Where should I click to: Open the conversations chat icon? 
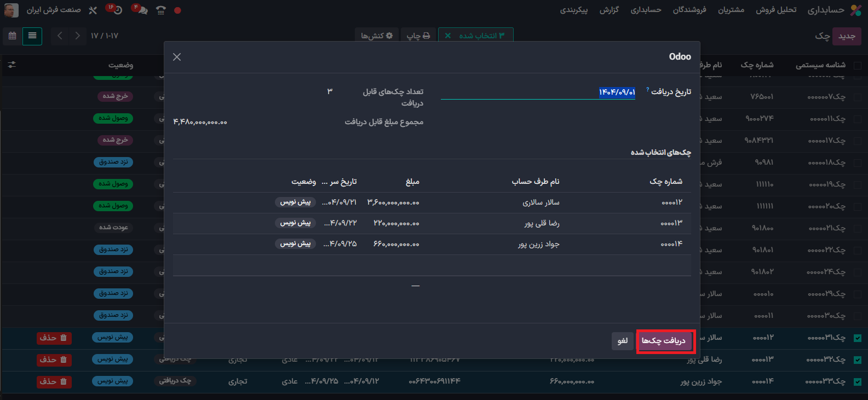tap(142, 10)
